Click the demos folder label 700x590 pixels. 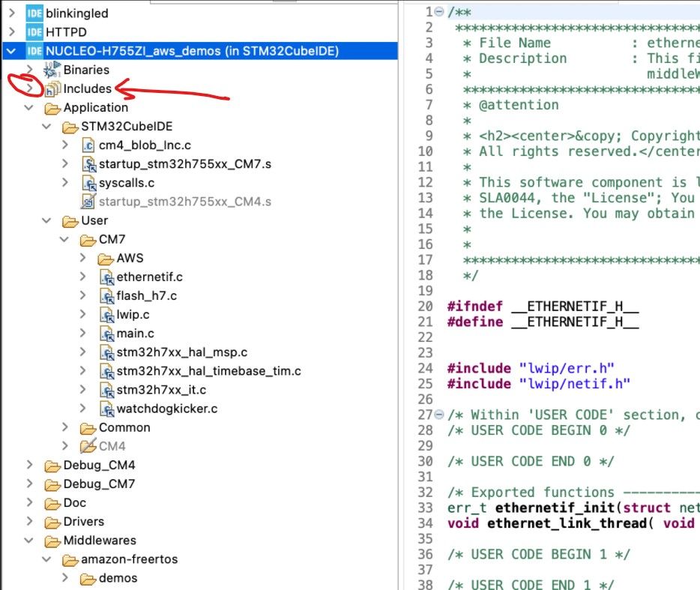(x=118, y=579)
